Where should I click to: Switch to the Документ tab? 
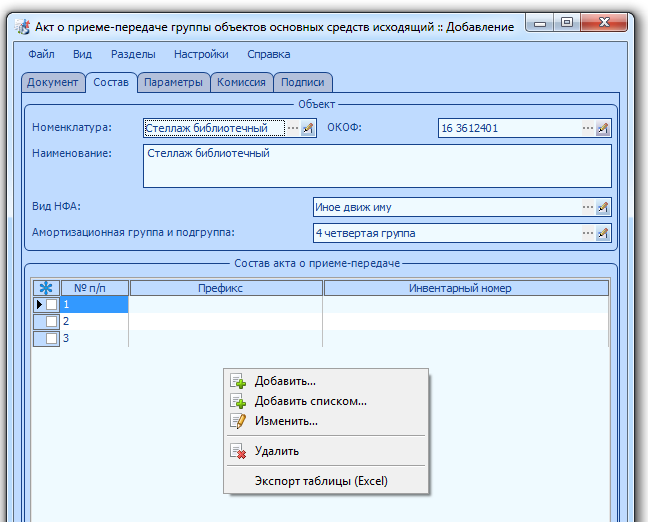point(53,82)
